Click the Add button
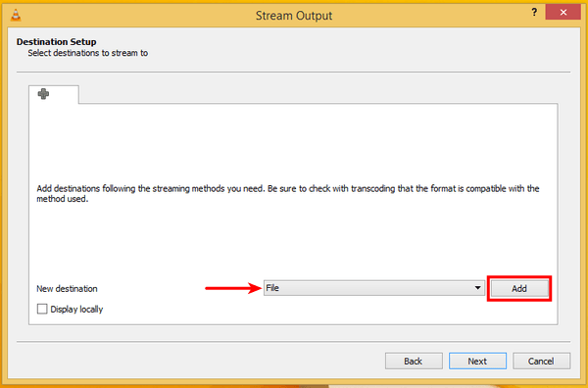 tap(519, 288)
